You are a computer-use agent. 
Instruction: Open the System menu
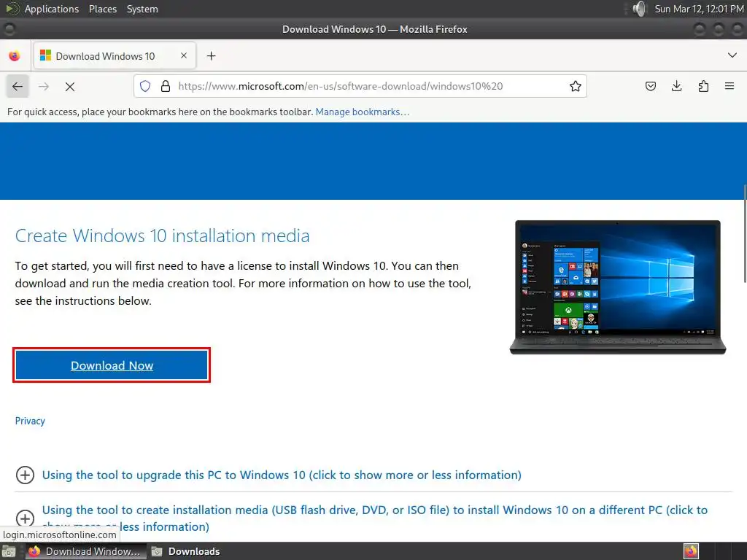click(x=142, y=9)
